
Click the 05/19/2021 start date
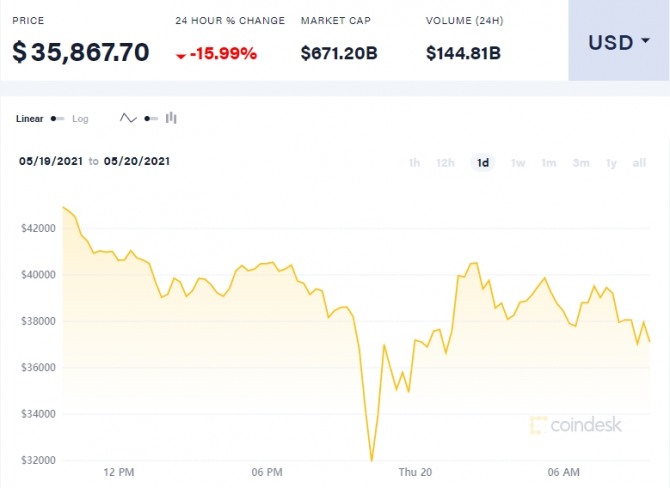click(51, 161)
